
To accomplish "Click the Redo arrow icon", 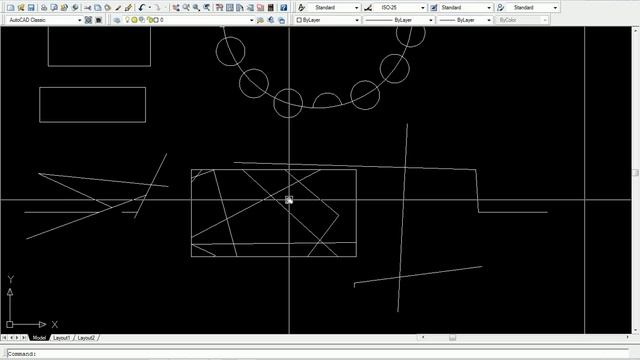I will (x=157, y=8).
